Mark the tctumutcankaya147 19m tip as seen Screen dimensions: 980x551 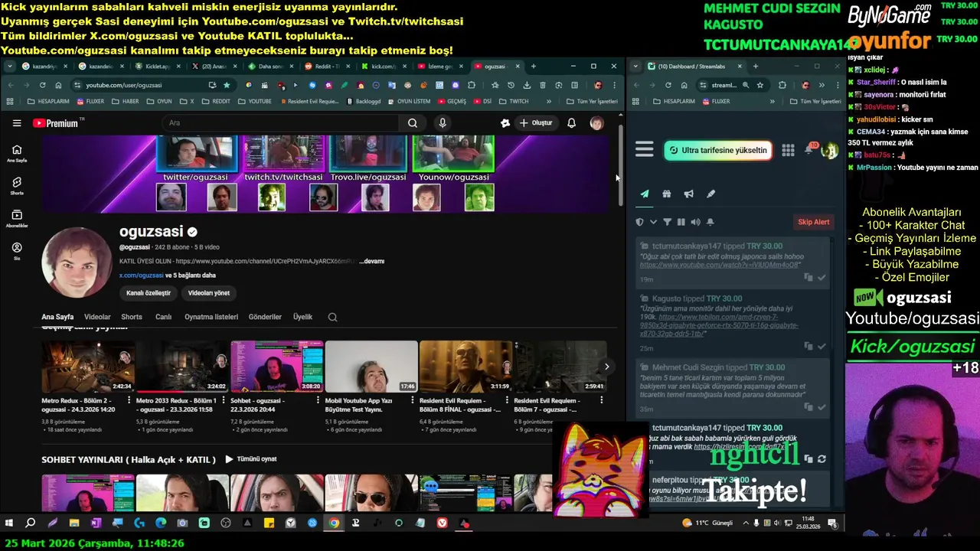pos(822,277)
